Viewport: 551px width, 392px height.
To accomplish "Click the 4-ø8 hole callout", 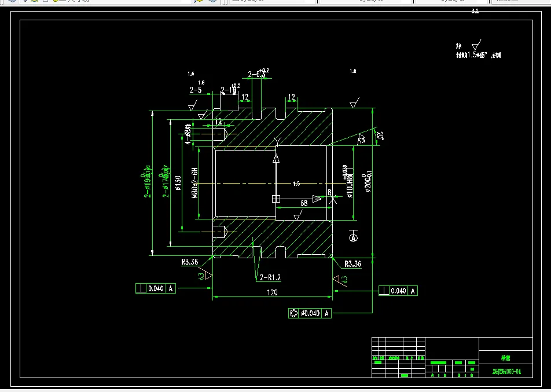I will (188, 134).
